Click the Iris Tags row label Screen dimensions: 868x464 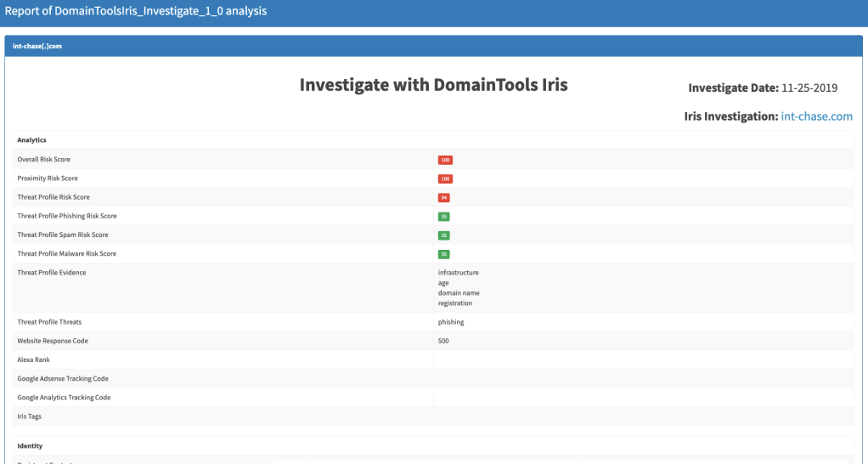point(30,416)
